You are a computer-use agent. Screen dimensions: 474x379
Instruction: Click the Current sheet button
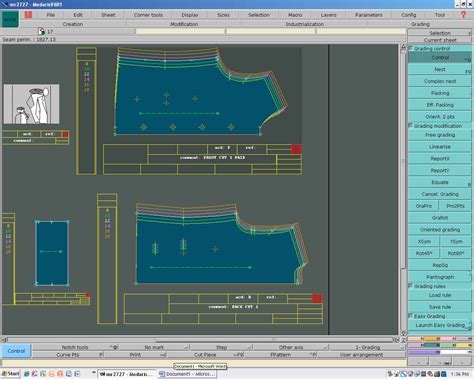[x=440, y=40]
